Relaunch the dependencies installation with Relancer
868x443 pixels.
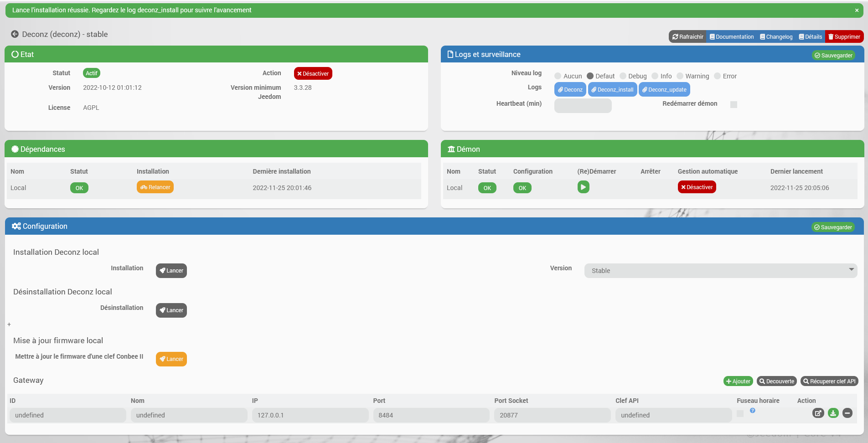pos(155,187)
